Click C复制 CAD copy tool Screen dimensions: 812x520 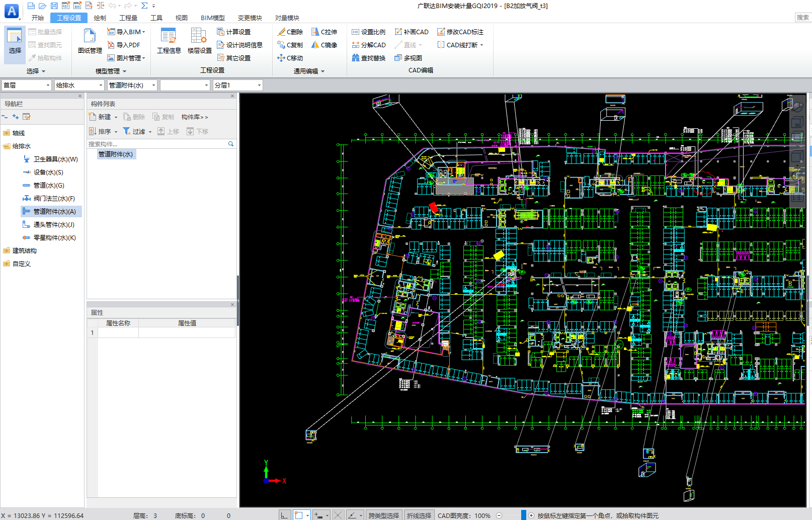tap(290, 45)
